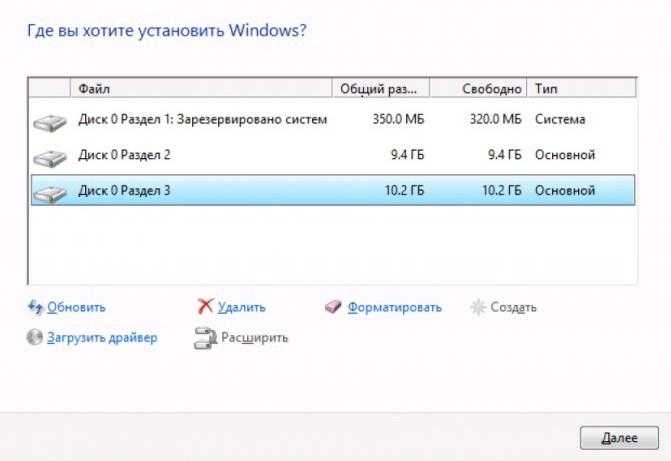Open the Обновить link
This screenshot has width=671, height=461.
[76, 307]
